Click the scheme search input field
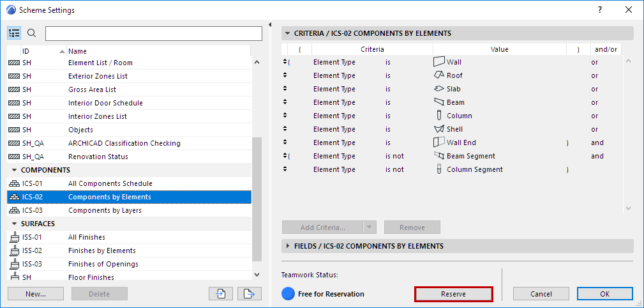 click(x=154, y=33)
